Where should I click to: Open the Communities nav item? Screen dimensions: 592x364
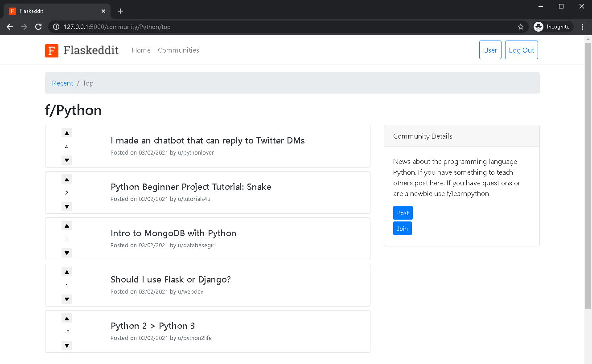coord(178,50)
